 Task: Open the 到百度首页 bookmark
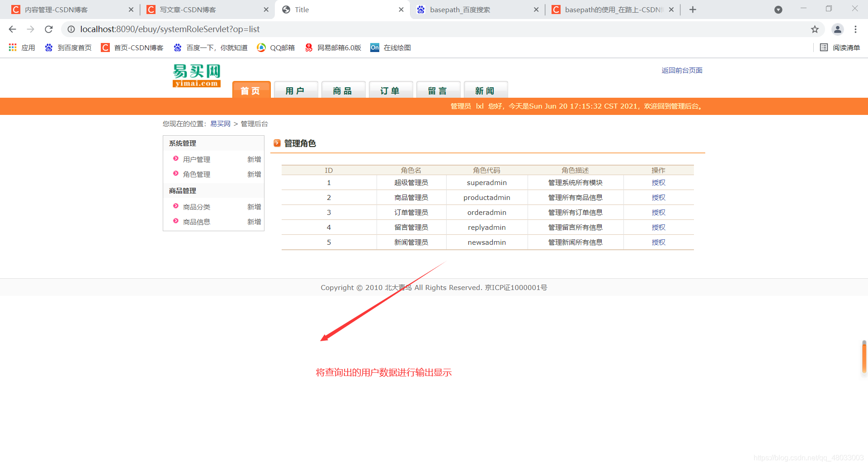tap(68, 48)
